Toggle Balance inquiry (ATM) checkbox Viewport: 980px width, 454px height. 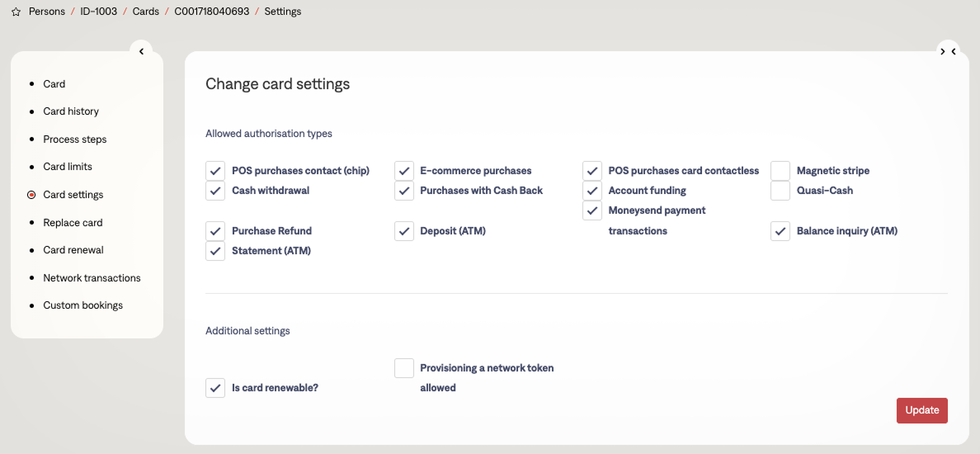click(x=780, y=231)
